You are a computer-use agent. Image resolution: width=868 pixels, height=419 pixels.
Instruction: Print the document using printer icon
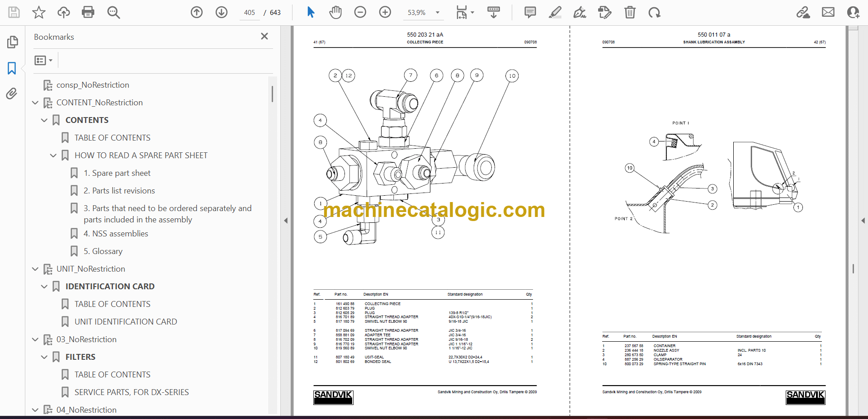pos(88,12)
